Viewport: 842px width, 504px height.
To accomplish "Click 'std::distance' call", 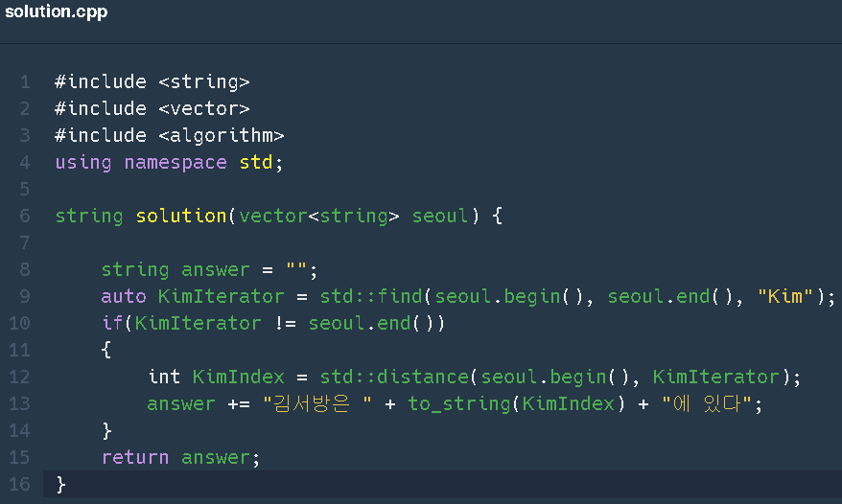I will point(394,377).
